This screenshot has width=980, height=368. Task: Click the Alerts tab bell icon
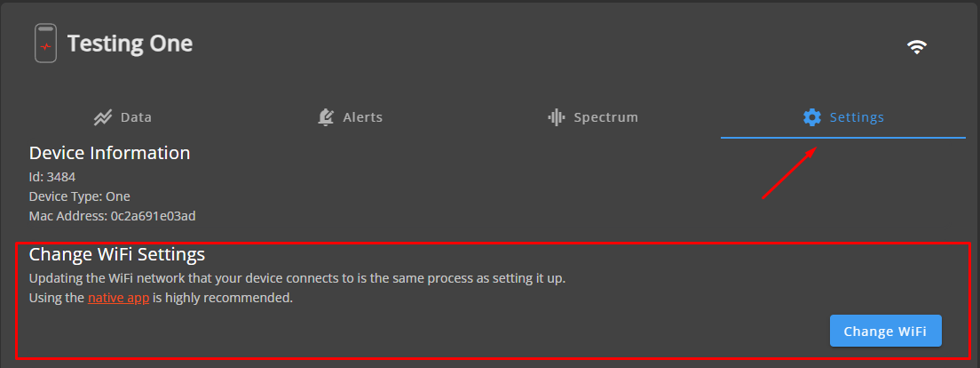326,117
